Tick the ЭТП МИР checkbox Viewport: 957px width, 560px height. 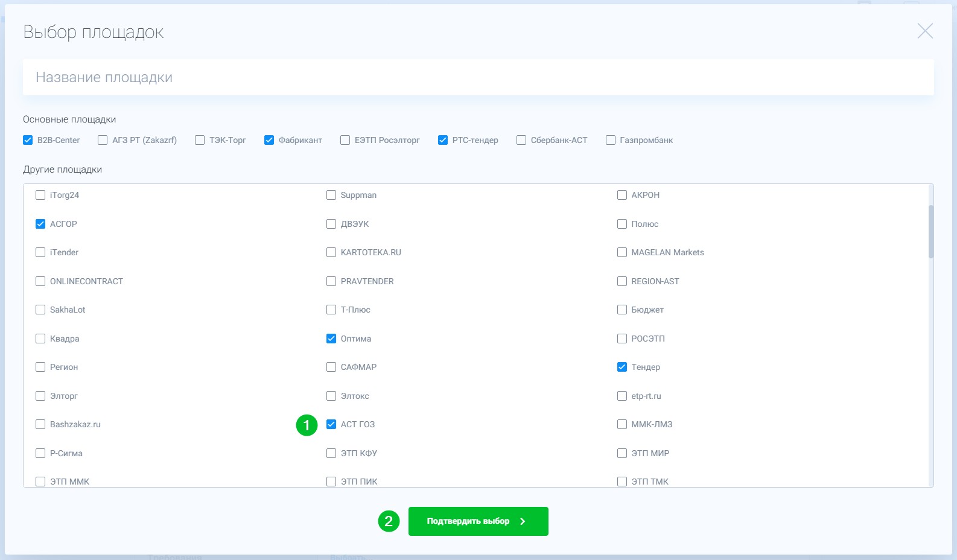[622, 453]
